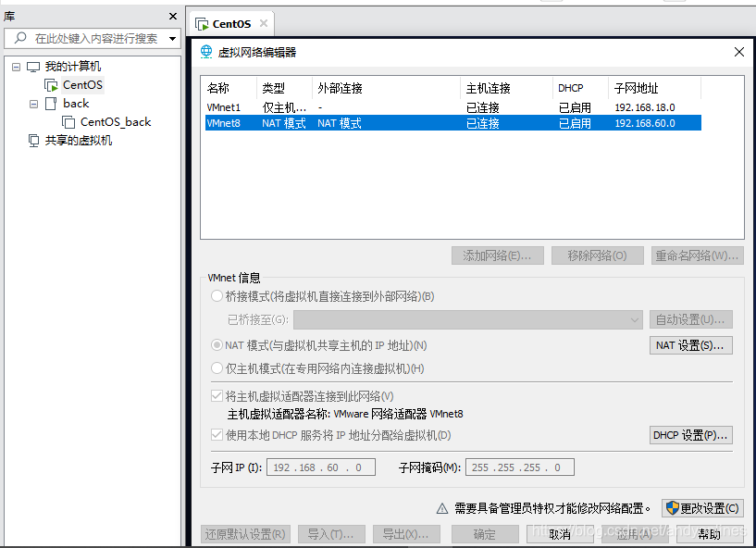Select 仅主机模式 host-only radio button
Screen dimensions: 756x548
coord(217,368)
